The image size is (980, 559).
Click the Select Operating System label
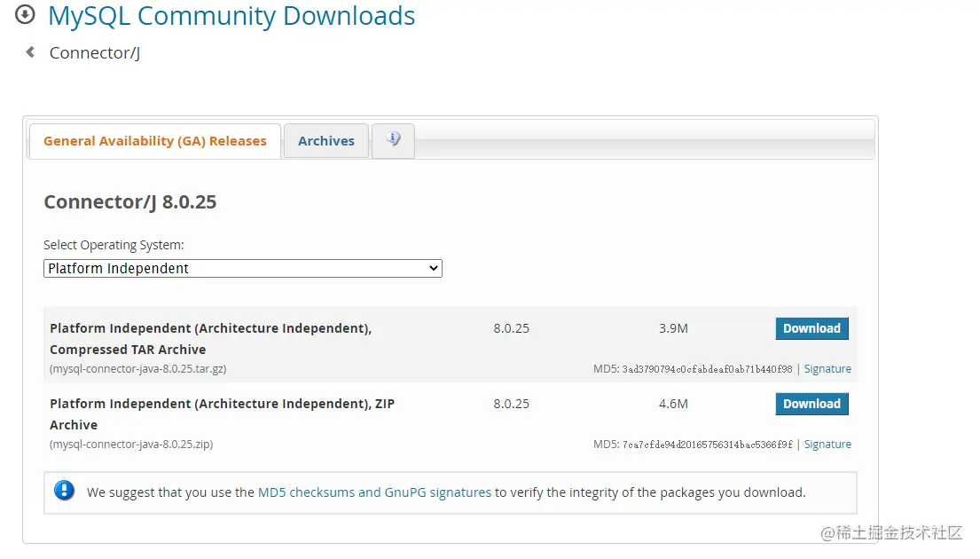114,245
